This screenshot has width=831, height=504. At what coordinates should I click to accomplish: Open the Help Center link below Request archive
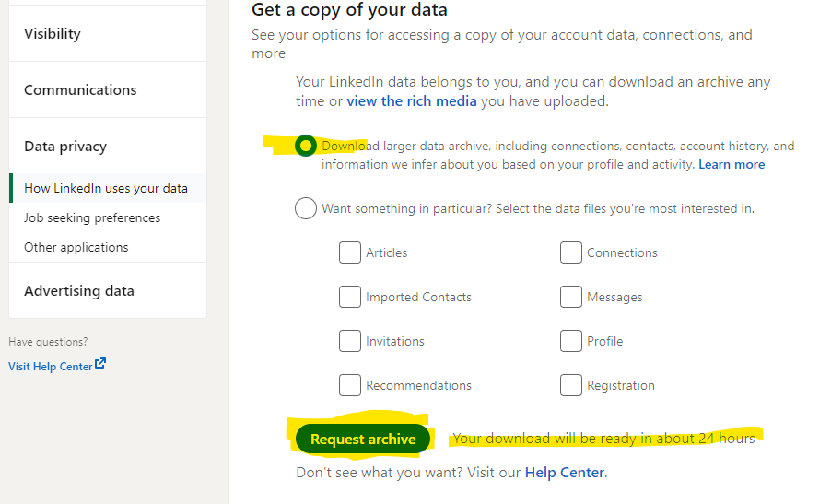[x=565, y=473]
